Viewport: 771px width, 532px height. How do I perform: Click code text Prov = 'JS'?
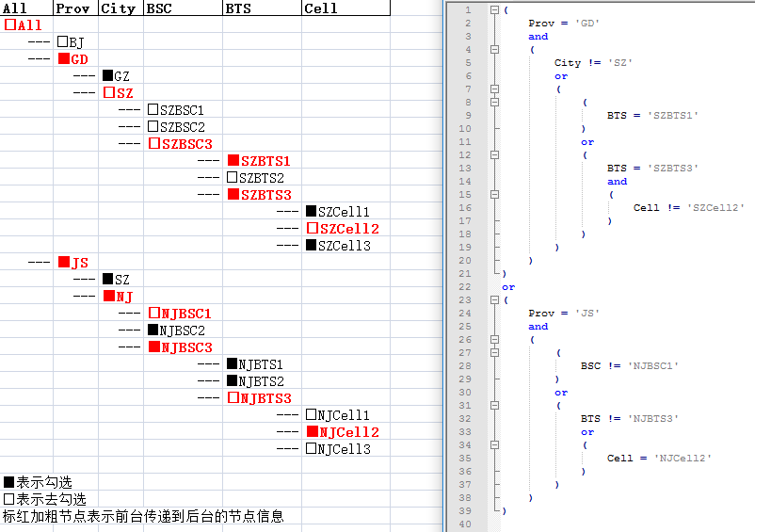(564, 314)
